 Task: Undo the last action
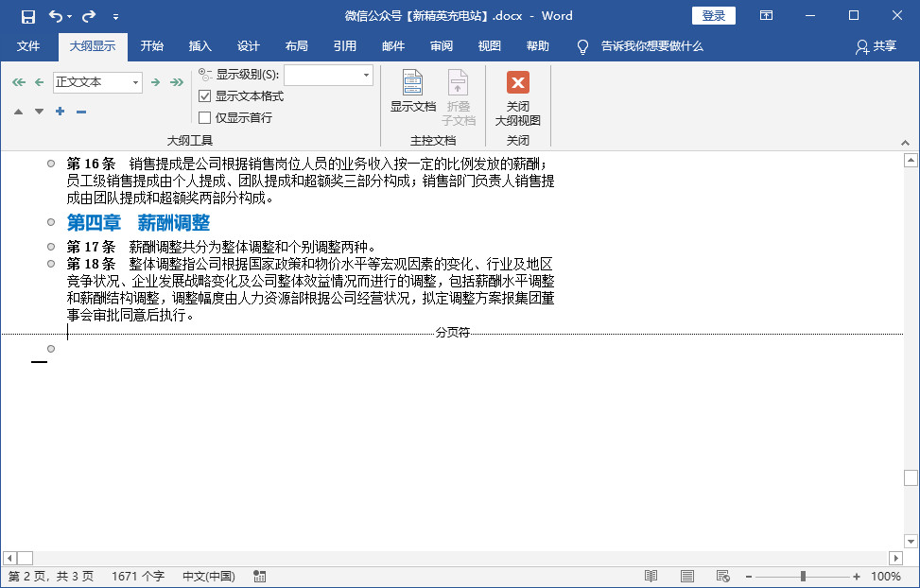[x=55, y=16]
